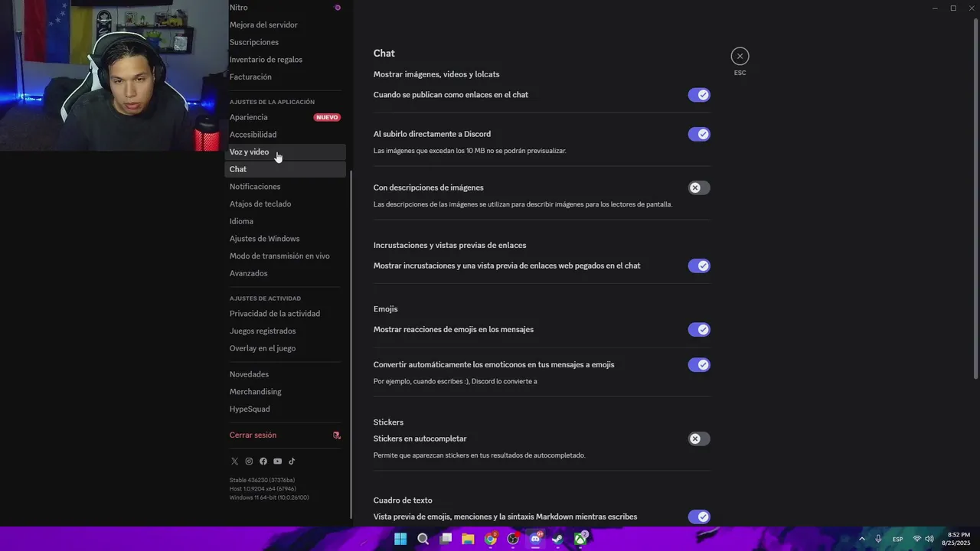Toggle 'Mostrar reacciones de emojis en los mensajes'
This screenshot has height=551, width=980.
point(699,329)
